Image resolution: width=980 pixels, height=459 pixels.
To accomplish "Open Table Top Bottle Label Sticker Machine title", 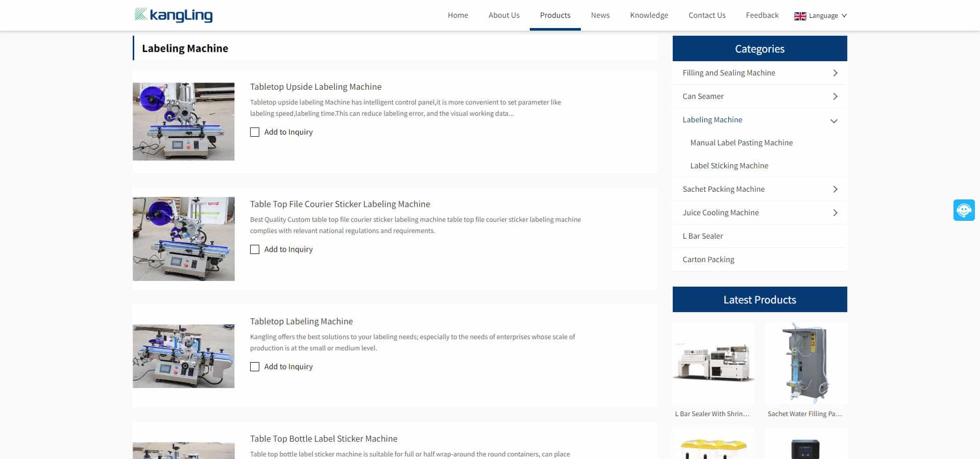I will [324, 439].
